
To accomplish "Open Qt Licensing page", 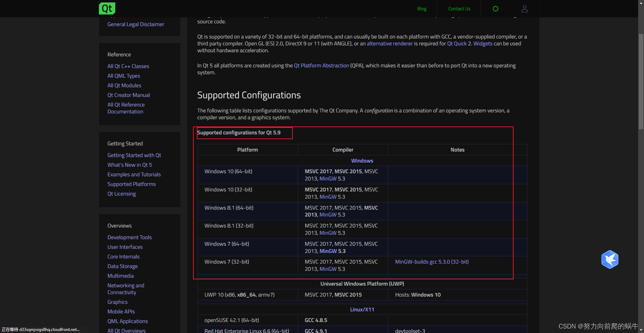I will pos(121,194).
